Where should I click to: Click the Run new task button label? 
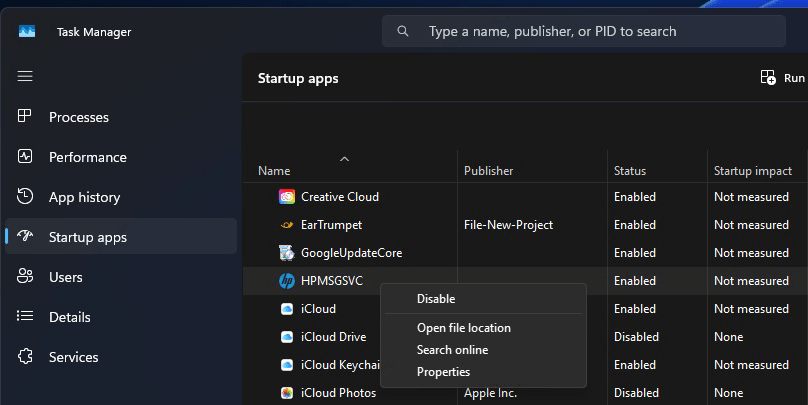click(794, 78)
